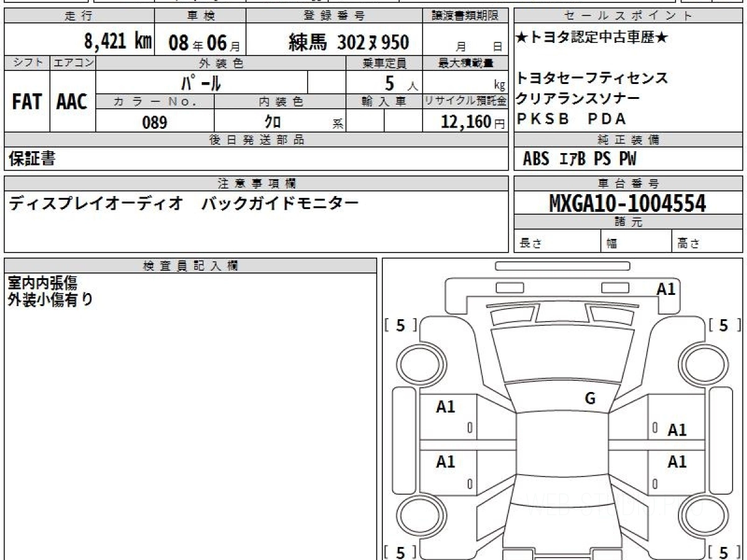Select the バックガイドモニター note

[280, 203]
